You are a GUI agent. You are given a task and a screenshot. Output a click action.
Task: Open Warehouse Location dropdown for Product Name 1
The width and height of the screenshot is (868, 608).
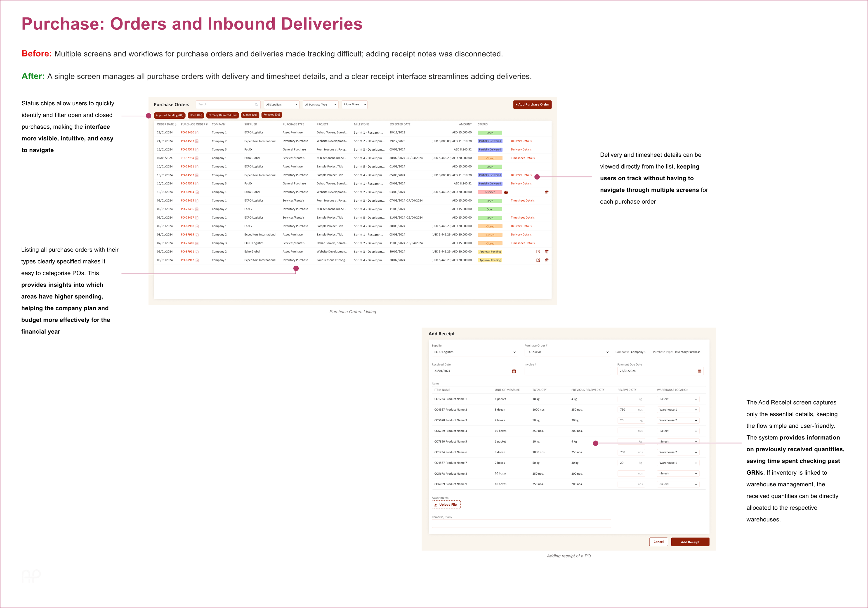tap(678, 399)
